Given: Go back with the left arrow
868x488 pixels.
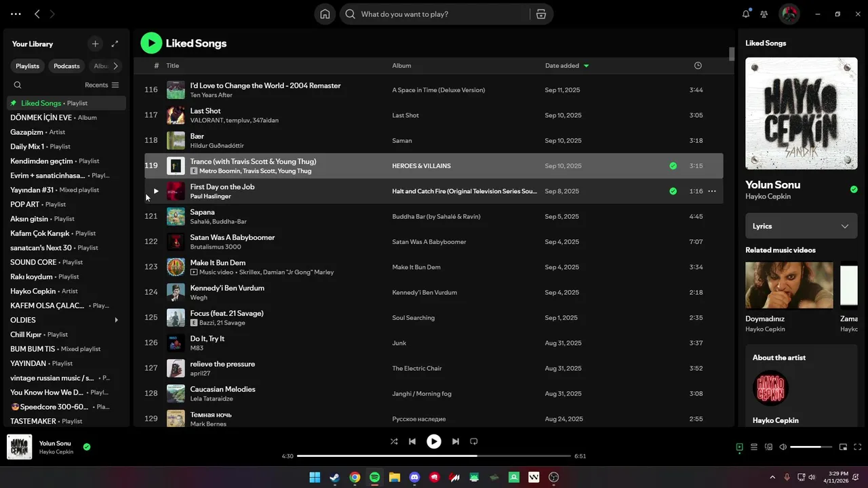Looking at the screenshot, I should tap(37, 14).
